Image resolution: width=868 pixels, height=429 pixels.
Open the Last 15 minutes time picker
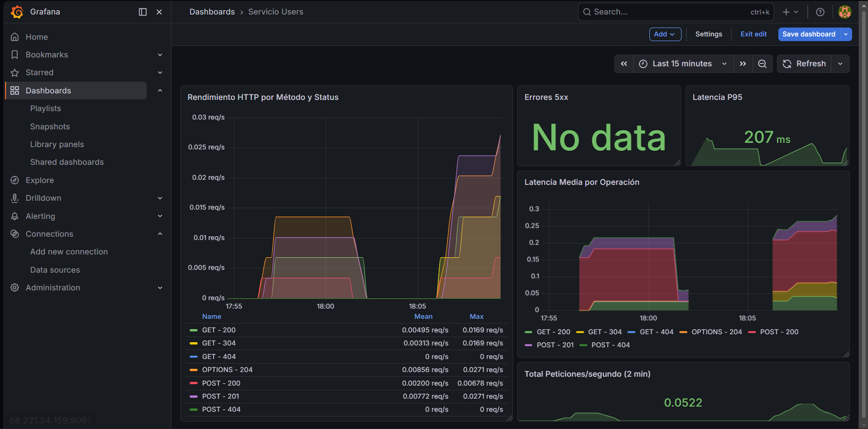(x=683, y=64)
